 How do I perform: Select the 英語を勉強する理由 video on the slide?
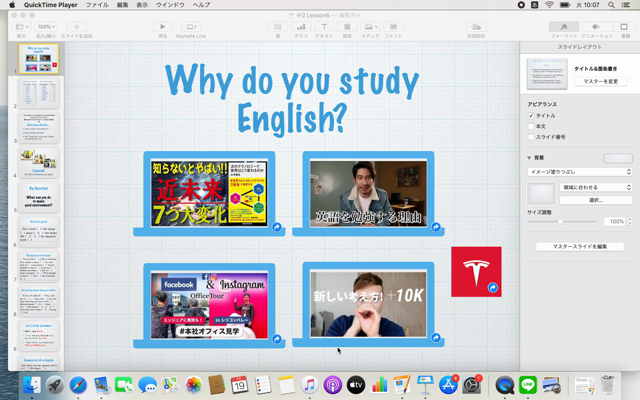click(368, 194)
